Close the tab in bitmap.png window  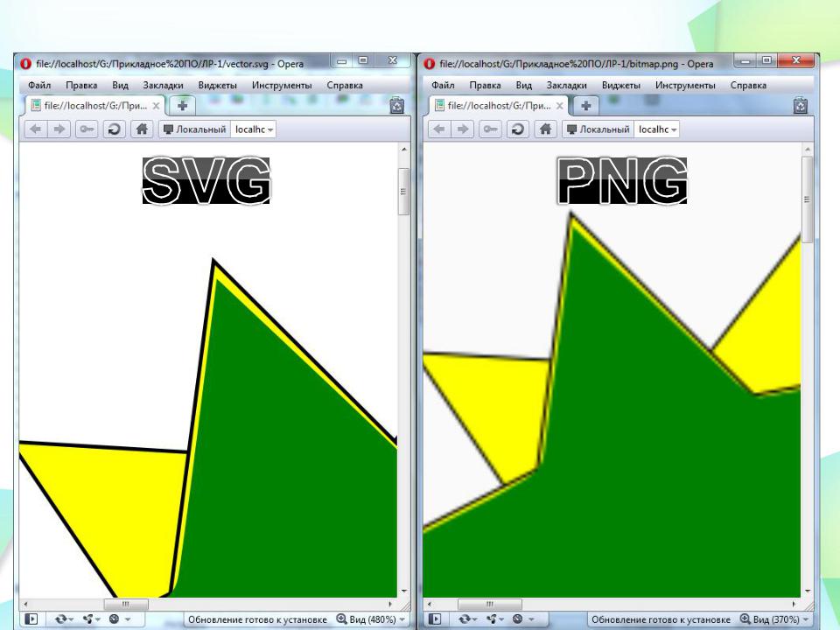[x=559, y=106]
